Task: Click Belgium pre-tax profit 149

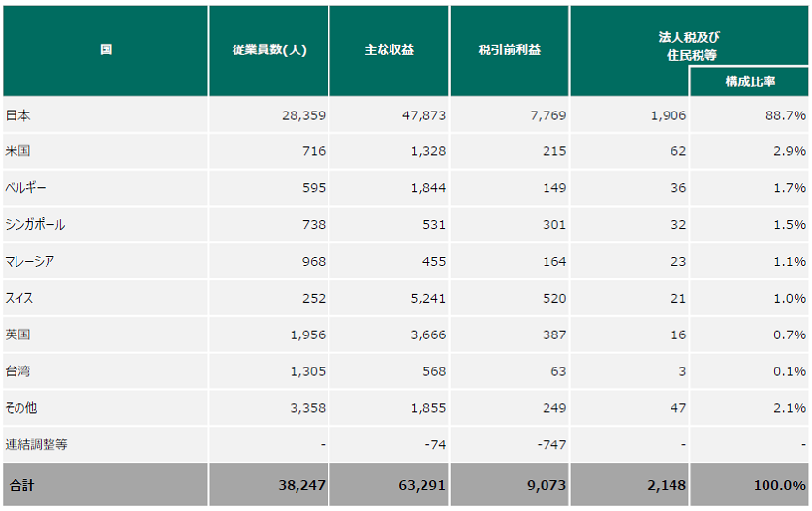Action: pos(554,187)
